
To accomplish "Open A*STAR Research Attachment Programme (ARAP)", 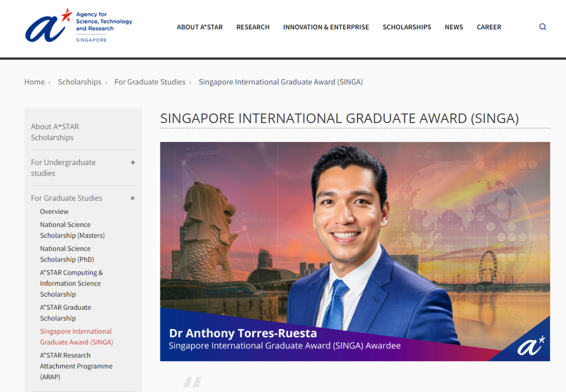I will tap(76, 366).
